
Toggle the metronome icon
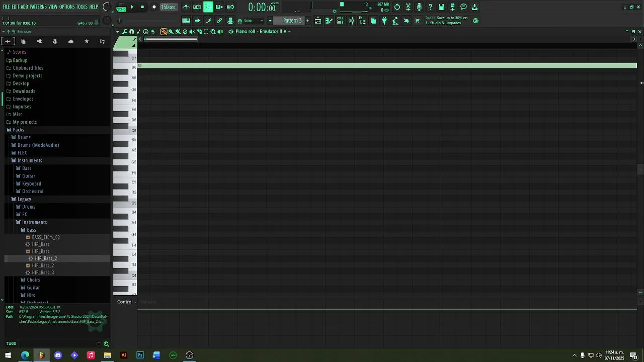click(x=186, y=7)
